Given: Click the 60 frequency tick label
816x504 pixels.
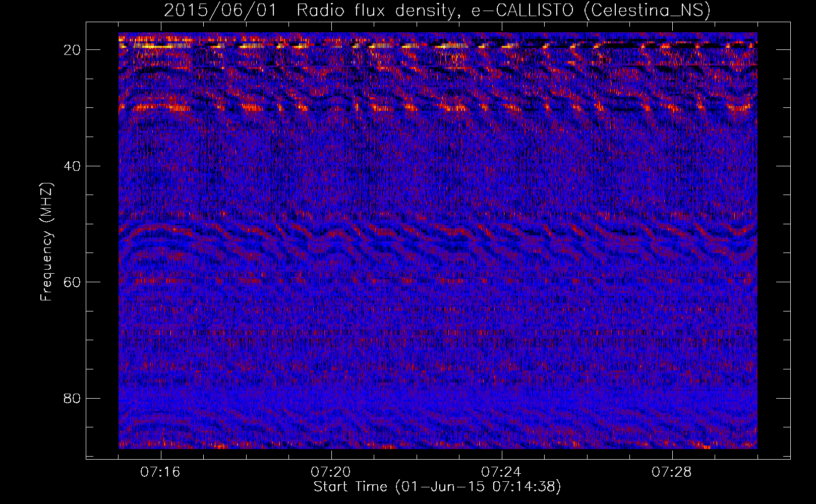Looking at the screenshot, I should [x=73, y=282].
